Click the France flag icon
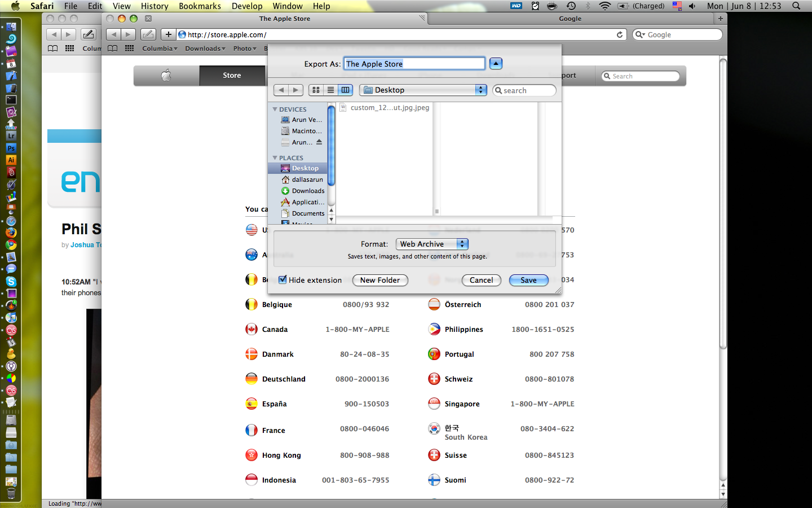Viewport: 812px width, 508px height. [x=251, y=430]
